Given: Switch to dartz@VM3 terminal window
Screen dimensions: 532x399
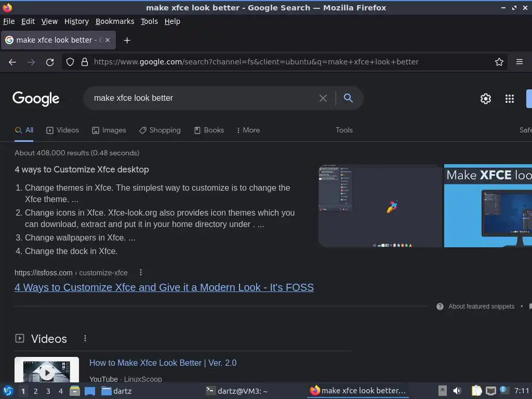Looking at the screenshot, I should tap(237, 391).
